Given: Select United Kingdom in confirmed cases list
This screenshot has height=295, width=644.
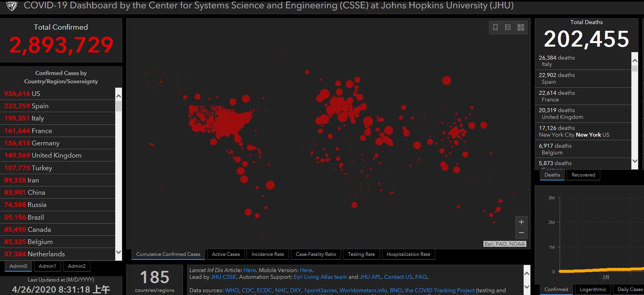Looking at the screenshot, I should [x=58, y=155].
